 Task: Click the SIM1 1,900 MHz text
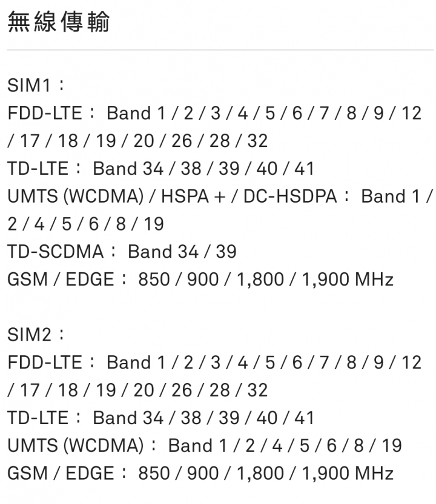[x=348, y=280]
